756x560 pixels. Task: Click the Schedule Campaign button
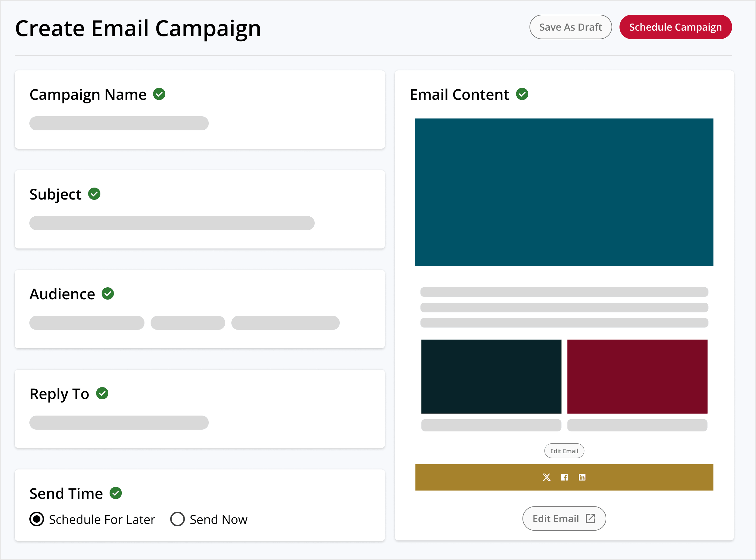click(x=675, y=27)
